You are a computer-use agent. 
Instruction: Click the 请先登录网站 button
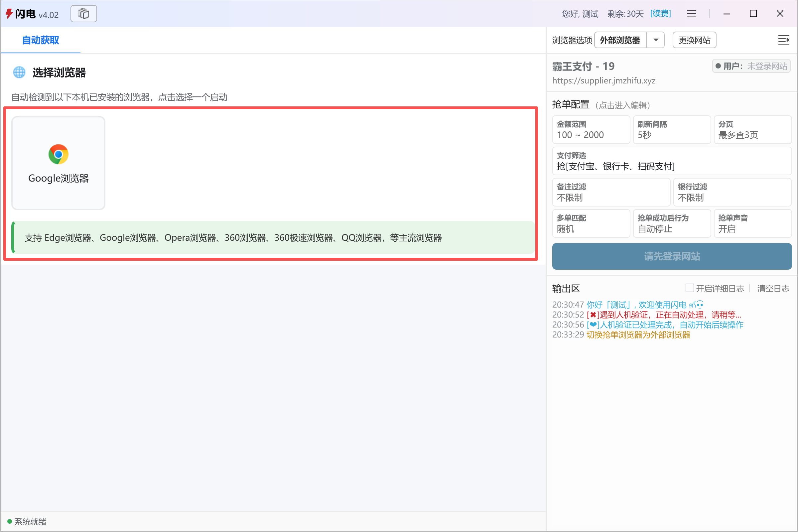(672, 256)
